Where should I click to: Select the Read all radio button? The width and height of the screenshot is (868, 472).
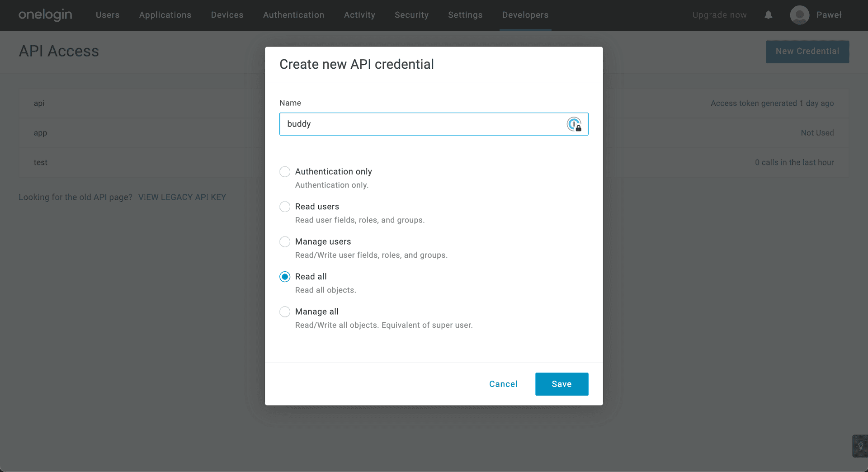pyautogui.click(x=285, y=277)
